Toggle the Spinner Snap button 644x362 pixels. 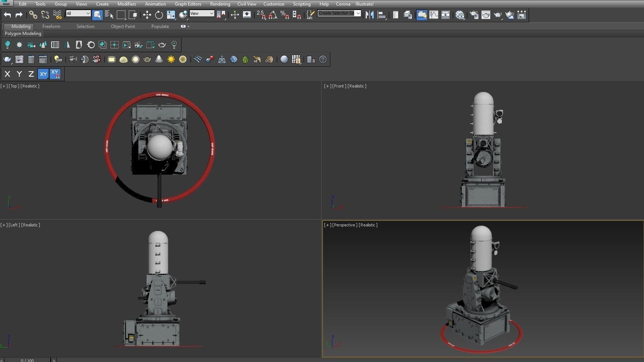(297, 15)
